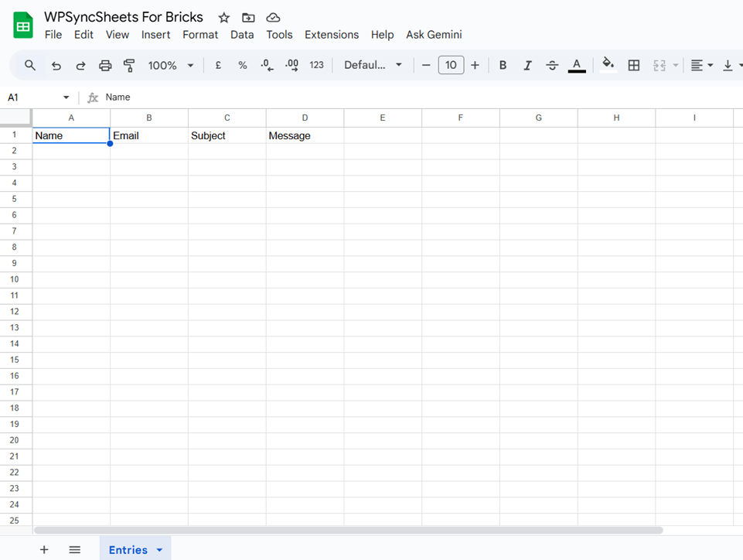This screenshot has height=560, width=743.
Task: Toggle bold formatting
Action: pyautogui.click(x=503, y=65)
